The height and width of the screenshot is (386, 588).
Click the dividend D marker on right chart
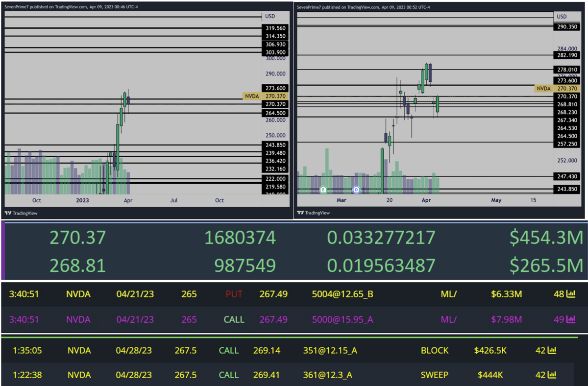pos(356,189)
